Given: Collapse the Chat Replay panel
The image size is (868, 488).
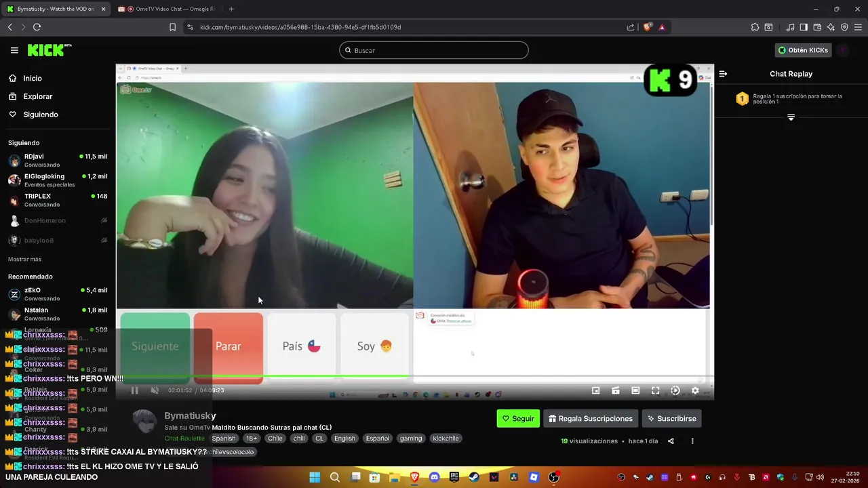Looking at the screenshot, I should (723, 74).
